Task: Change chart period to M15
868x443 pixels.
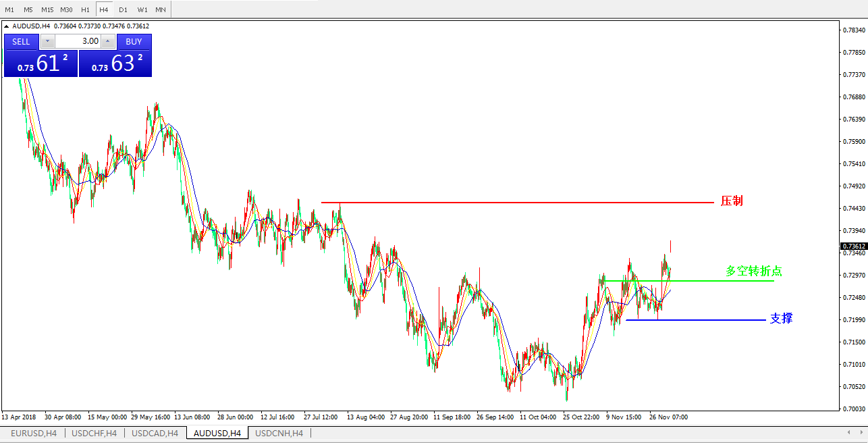Action: (47, 9)
